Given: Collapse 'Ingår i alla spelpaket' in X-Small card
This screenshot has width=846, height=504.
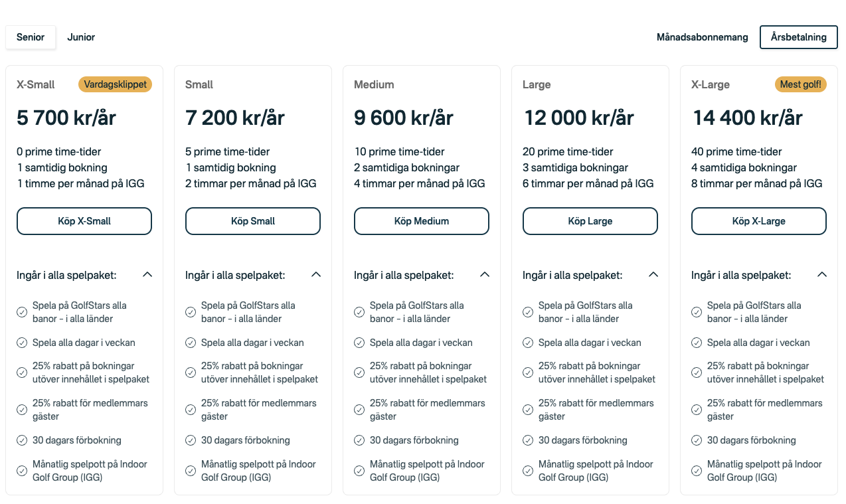Looking at the screenshot, I should pos(147,274).
